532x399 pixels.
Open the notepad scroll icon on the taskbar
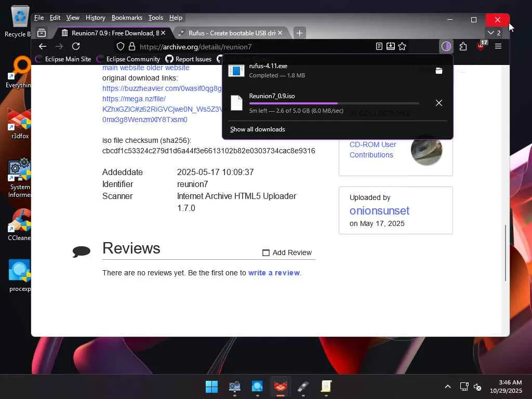click(x=326, y=387)
